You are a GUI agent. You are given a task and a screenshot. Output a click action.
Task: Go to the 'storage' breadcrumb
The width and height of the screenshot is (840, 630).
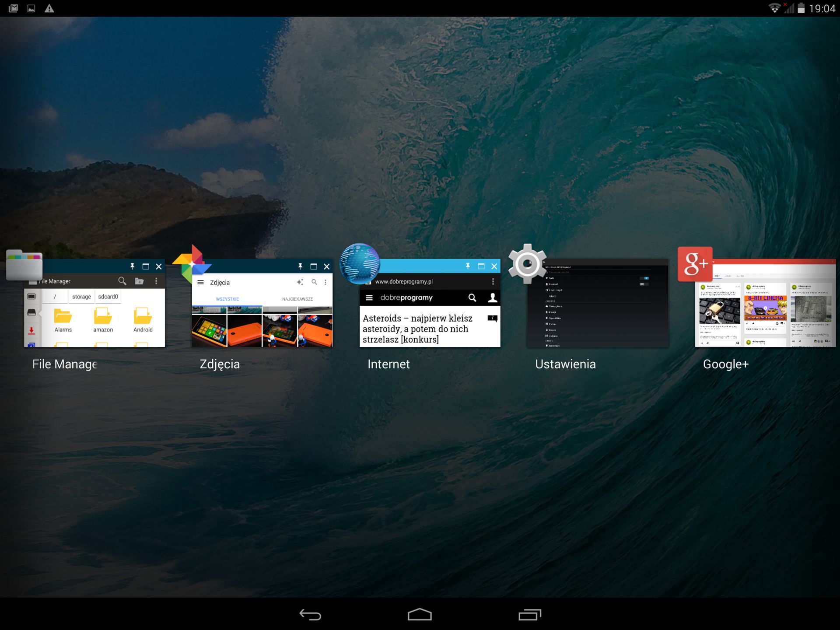[81, 297]
